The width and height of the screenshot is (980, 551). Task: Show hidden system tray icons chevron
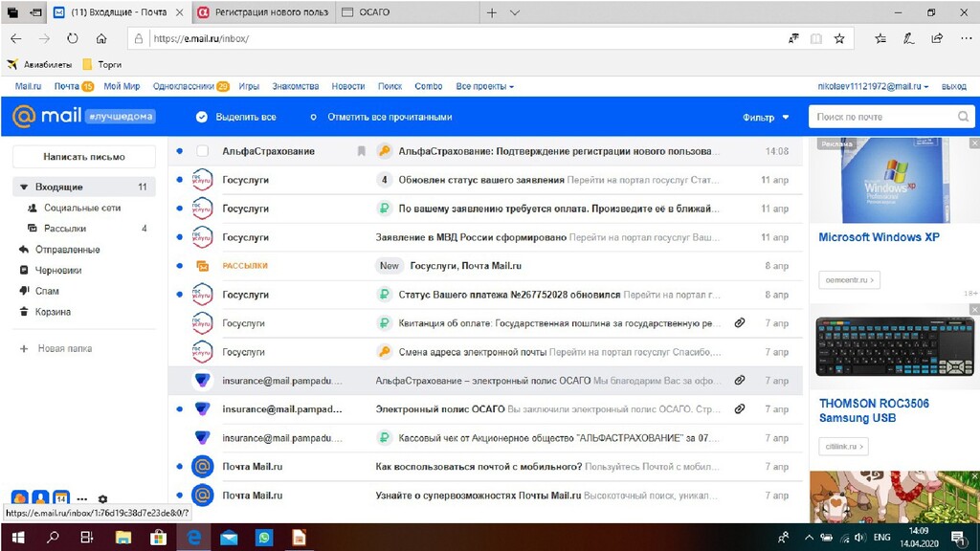(809, 538)
